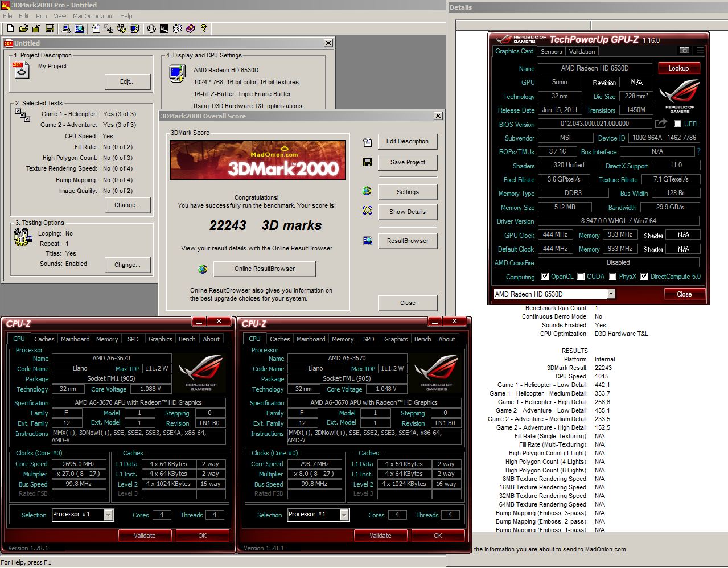Click the purple help book toolbar icon
This screenshot has width=728, height=568.
tap(190, 28)
